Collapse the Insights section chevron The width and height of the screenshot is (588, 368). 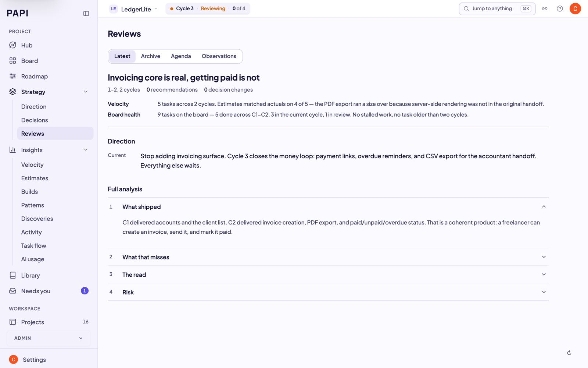(86, 150)
